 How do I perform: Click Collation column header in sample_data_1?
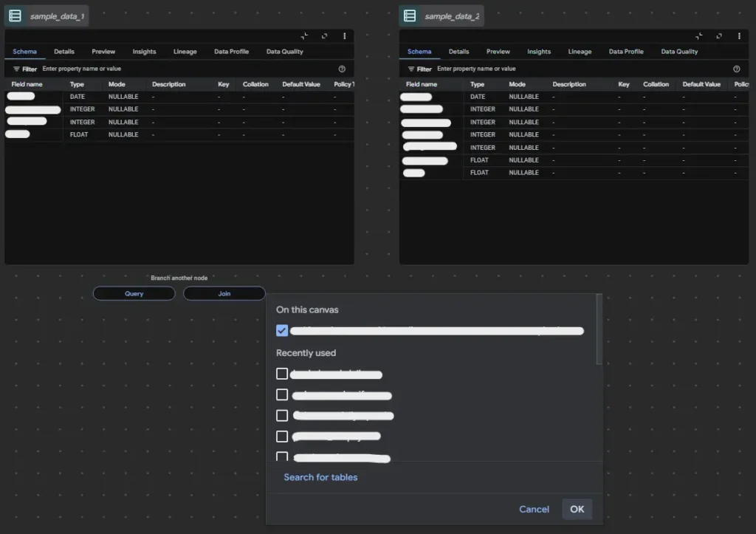(x=255, y=84)
